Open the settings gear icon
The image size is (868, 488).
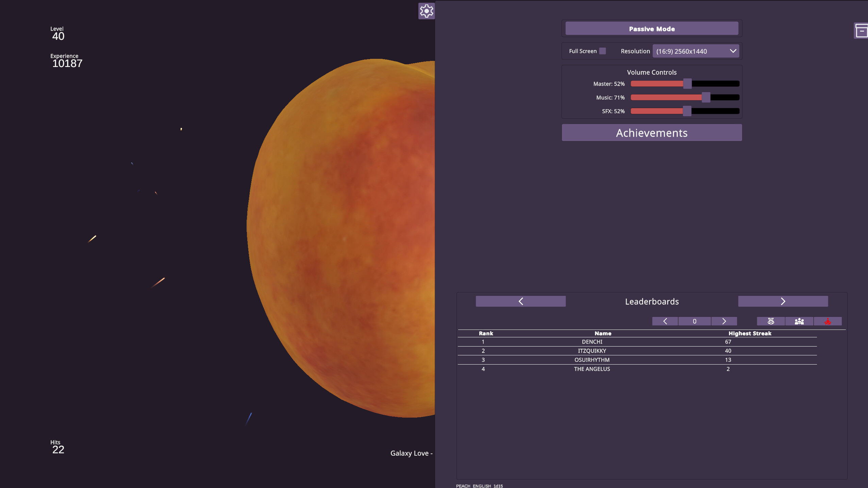(426, 11)
